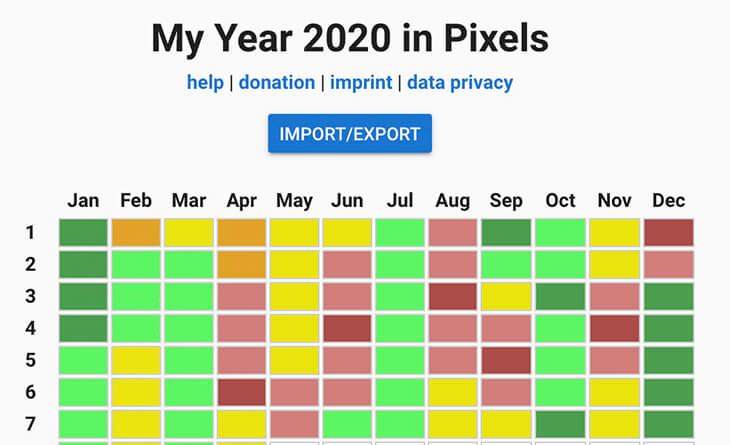Choose the April 6 dark red pixel
This screenshot has width=730, height=445.
tap(242, 392)
